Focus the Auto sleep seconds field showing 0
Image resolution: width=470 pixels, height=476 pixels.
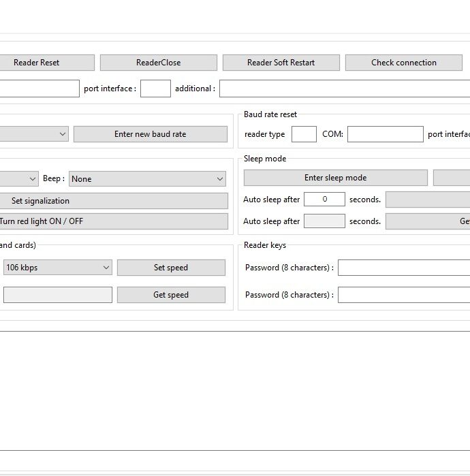coord(324,199)
